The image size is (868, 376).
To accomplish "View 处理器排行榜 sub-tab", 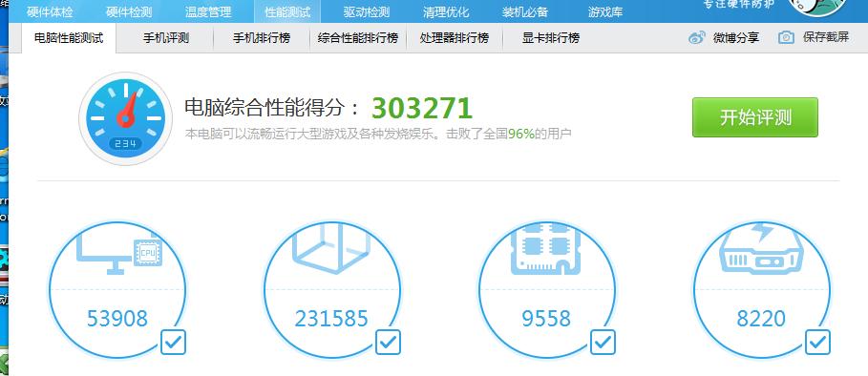I will click(454, 38).
